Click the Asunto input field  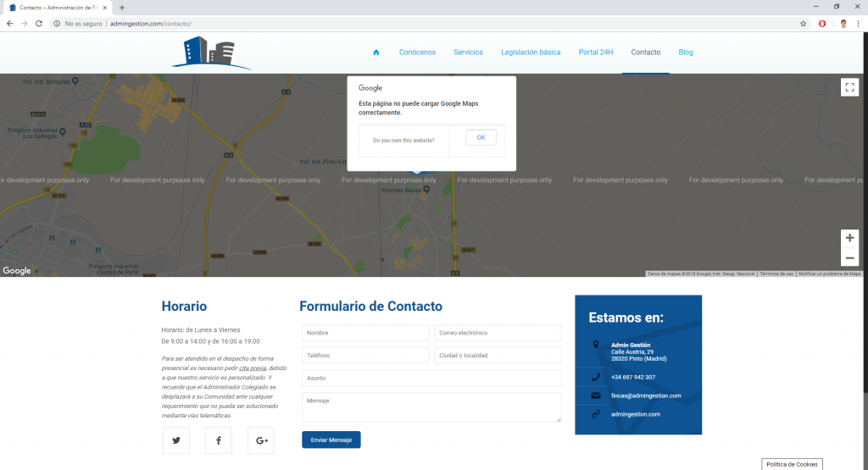coord(431,379)
